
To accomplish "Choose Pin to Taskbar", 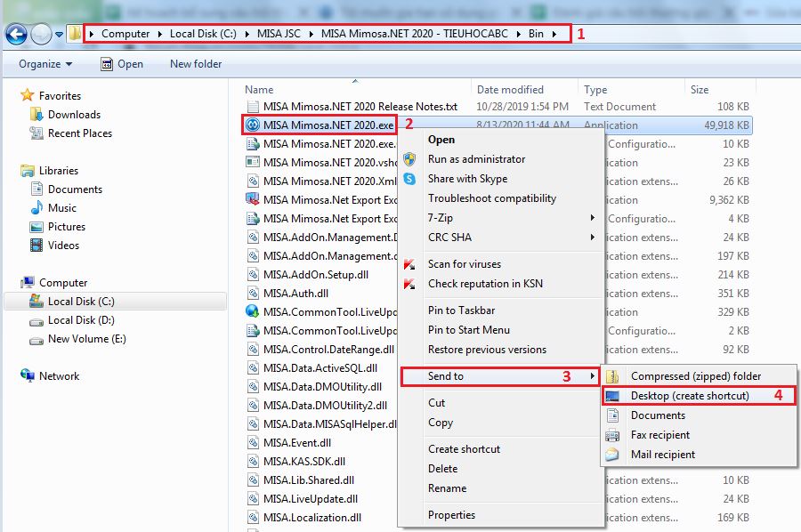I will 461,310.
